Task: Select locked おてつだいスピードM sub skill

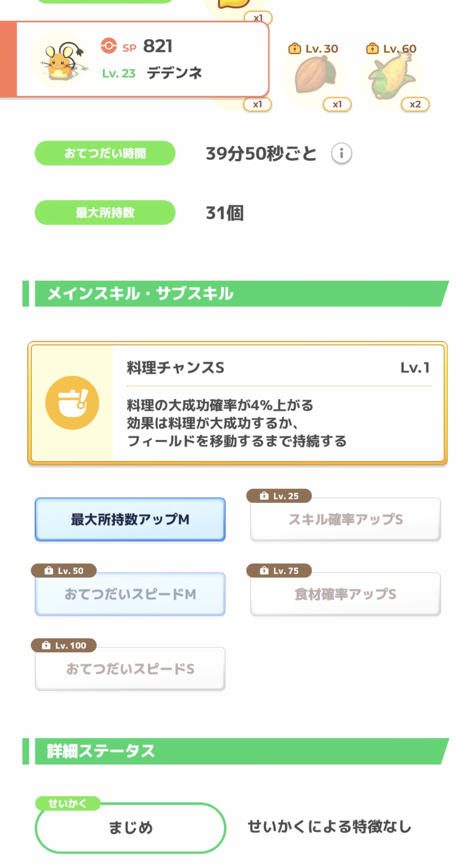Action: coord(130,594)
